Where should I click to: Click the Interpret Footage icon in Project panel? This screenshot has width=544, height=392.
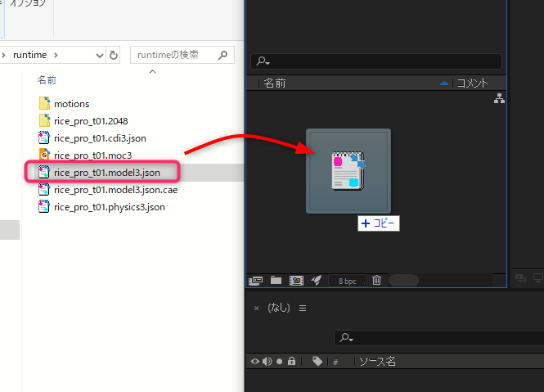click(x=256, y=280)
